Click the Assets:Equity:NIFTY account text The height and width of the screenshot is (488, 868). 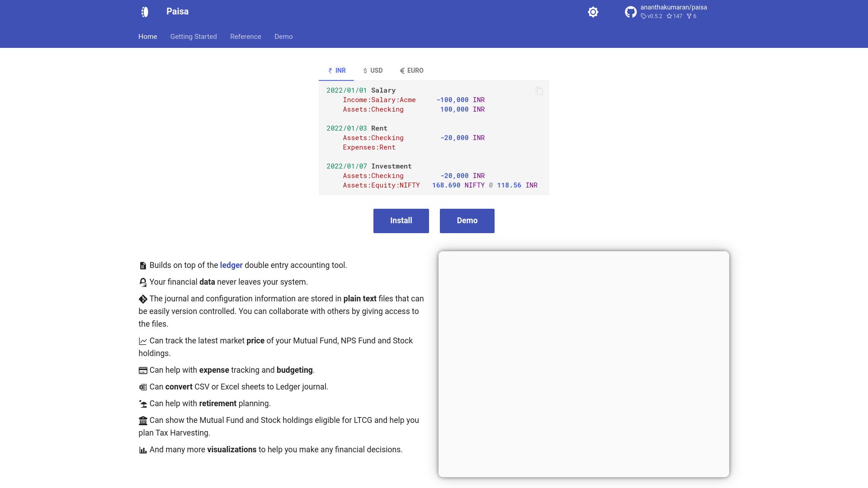[381, 185]
